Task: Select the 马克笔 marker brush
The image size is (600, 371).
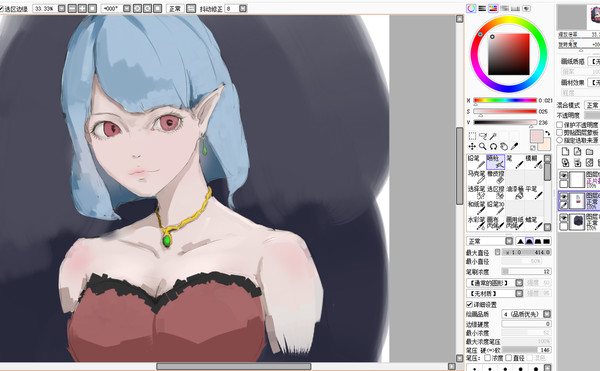Action: click(476, 177)
